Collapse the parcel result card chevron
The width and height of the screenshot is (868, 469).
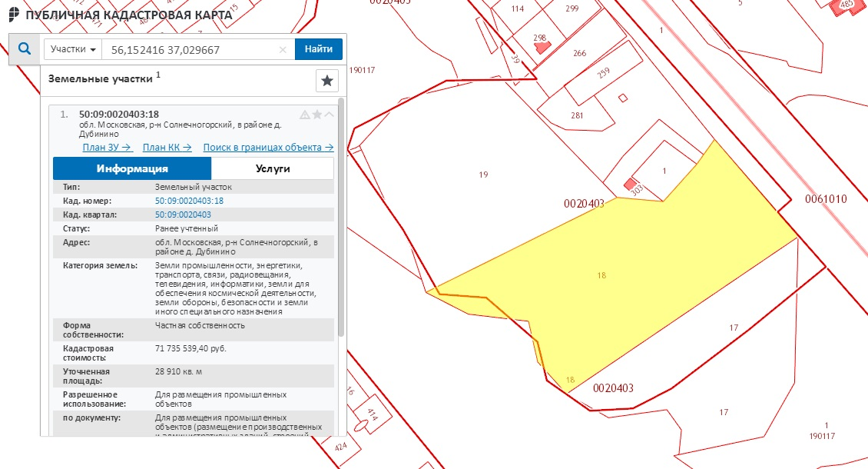click(329, 115)
